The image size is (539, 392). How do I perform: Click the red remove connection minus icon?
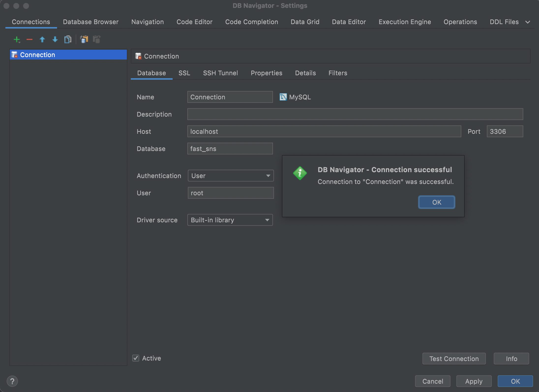tap(30, 39)
